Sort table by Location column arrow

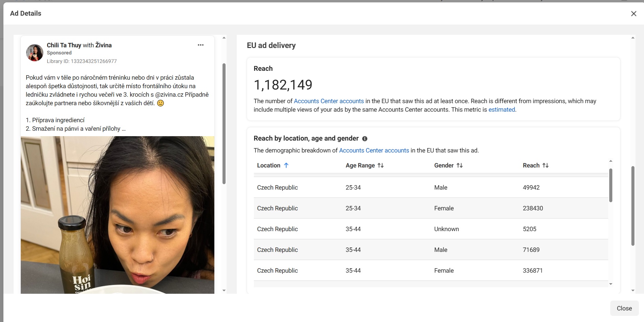(286, 165)
